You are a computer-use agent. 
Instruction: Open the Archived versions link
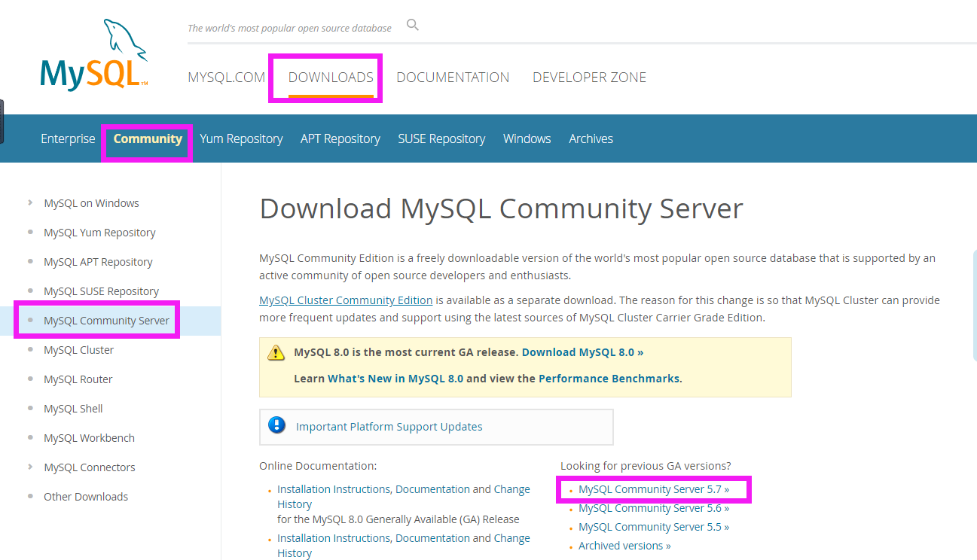tap(624, 546)
